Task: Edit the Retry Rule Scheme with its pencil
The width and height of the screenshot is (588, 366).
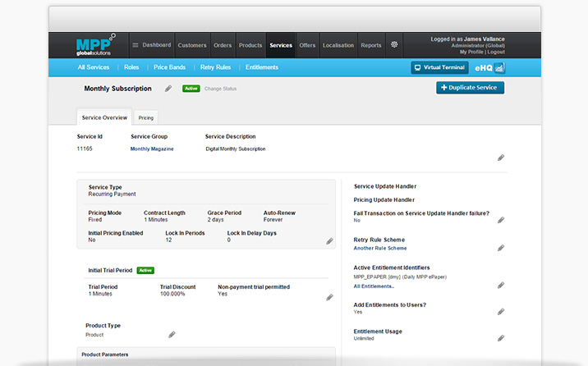Action: click(x=501, y=248)
